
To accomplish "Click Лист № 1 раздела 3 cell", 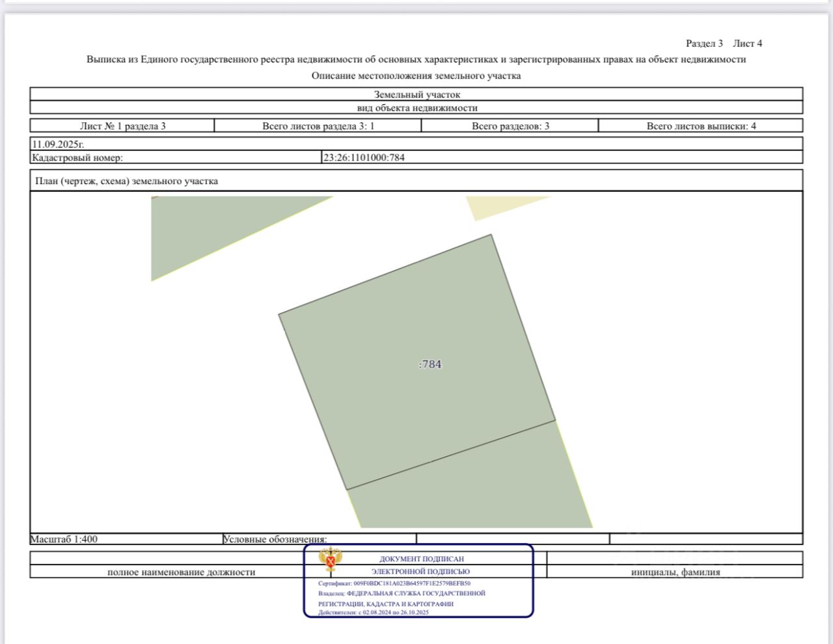I will point(122,126).
